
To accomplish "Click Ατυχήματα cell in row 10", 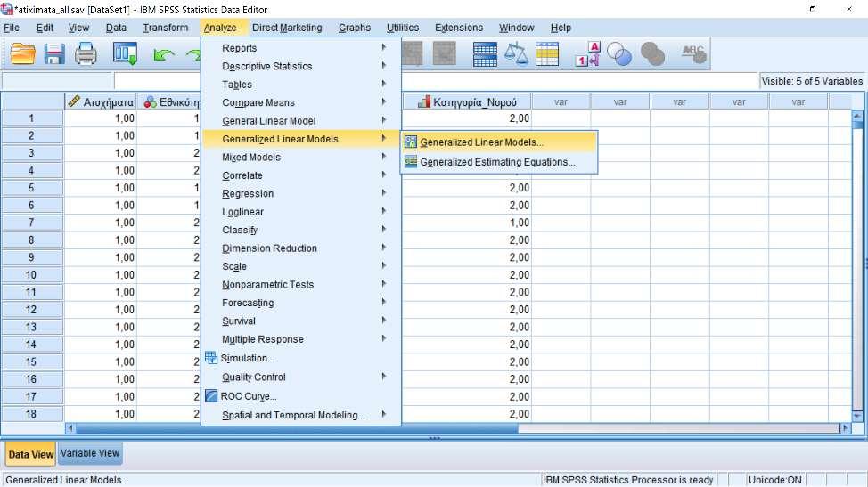I will point(100,275).
